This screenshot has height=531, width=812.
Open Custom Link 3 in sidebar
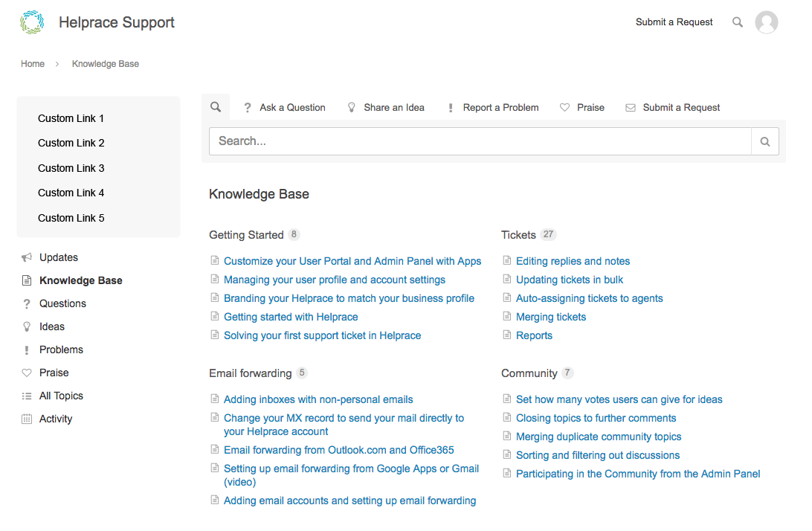(71, 168)
